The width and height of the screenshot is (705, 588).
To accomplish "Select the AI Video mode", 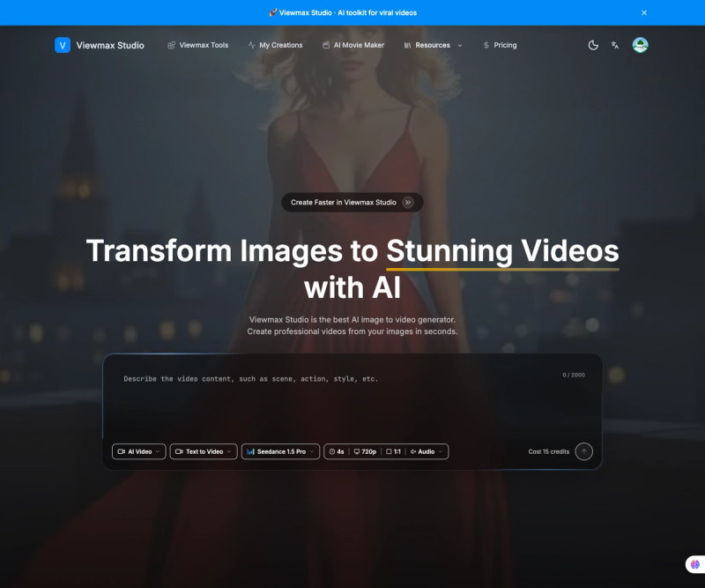I will tap(138, 451).
